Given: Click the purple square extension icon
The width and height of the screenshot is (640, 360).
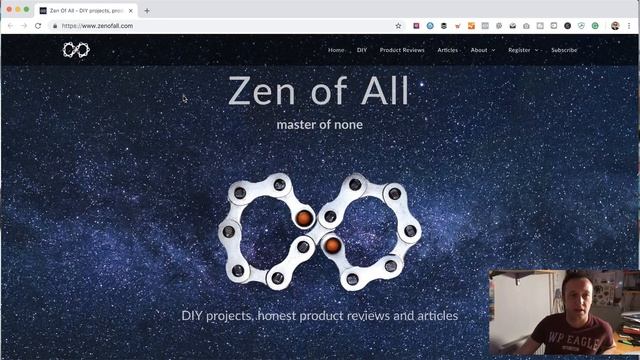Looking at the screenshot, I should [416, 26].
